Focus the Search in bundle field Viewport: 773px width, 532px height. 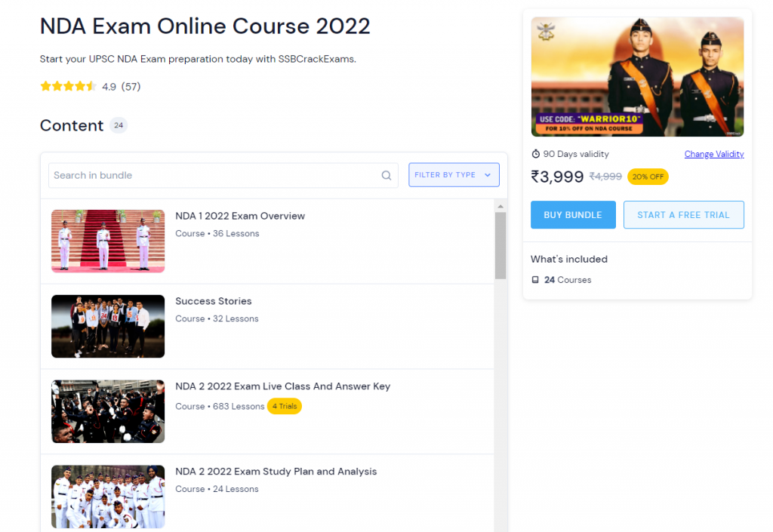[x=223, y=175]
